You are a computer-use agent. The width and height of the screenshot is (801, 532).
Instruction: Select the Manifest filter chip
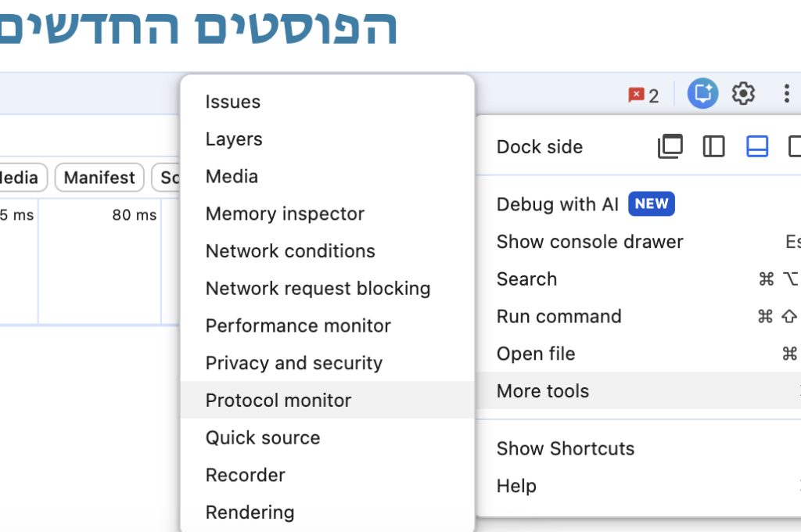[x=99, y=178]
